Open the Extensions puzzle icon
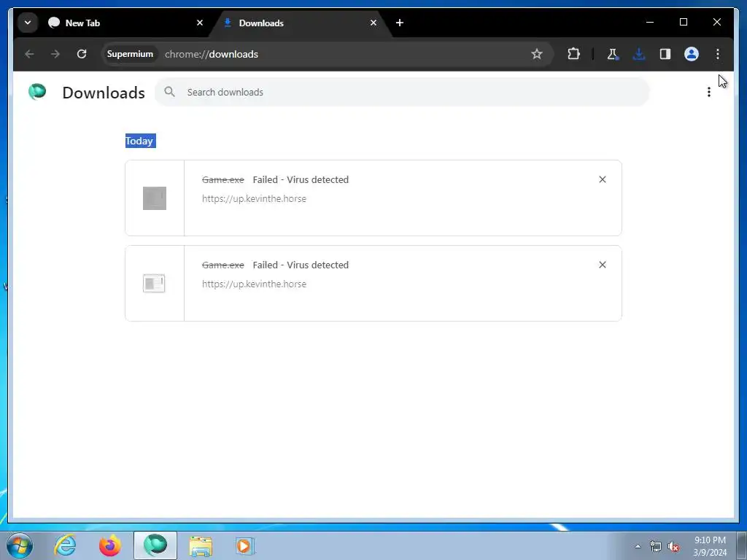The image size is (747, 560). pos(573,54)
